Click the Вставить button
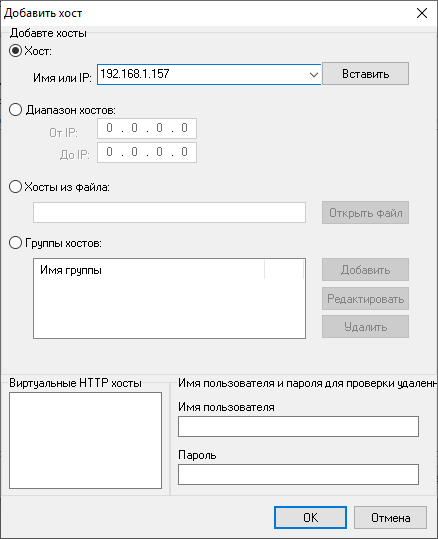This screenshot has width=438, height=539. (365, 74)
